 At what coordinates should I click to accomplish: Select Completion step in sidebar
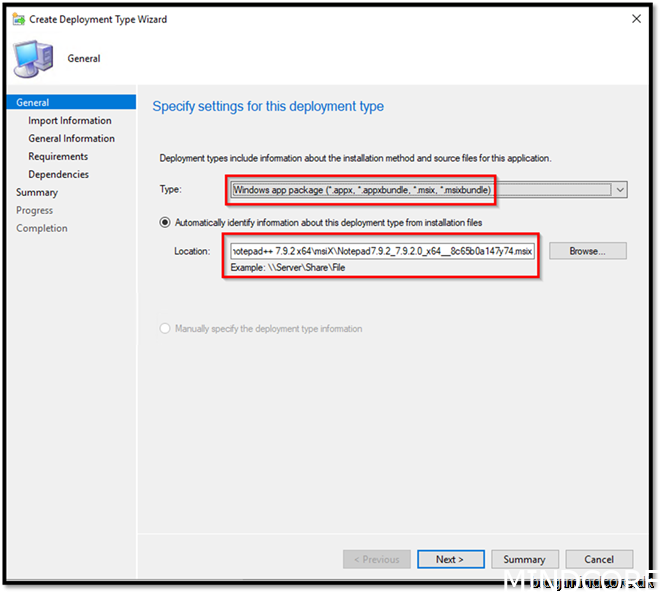pyautogui.click(x=42, y=229)
